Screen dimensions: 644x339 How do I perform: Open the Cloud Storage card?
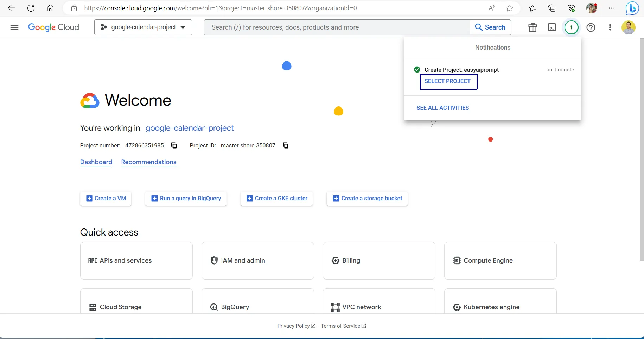click(x=136, y=301)
